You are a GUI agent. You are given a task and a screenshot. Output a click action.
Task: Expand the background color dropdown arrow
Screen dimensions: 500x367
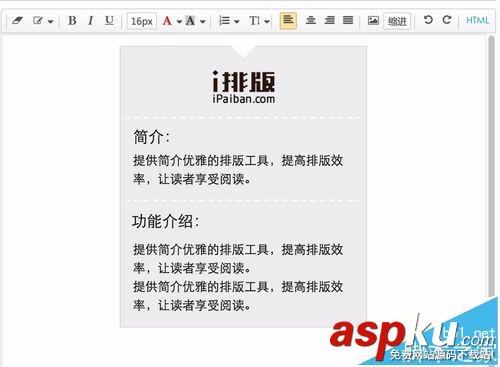click(203, 22)
